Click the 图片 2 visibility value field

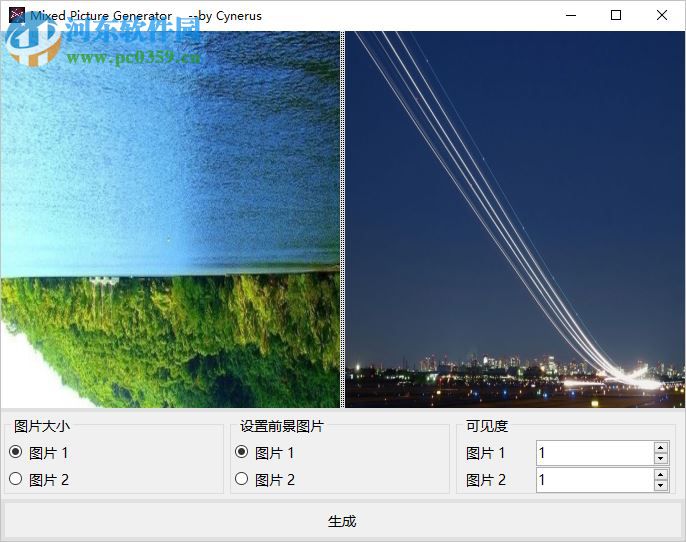[595, 480]
